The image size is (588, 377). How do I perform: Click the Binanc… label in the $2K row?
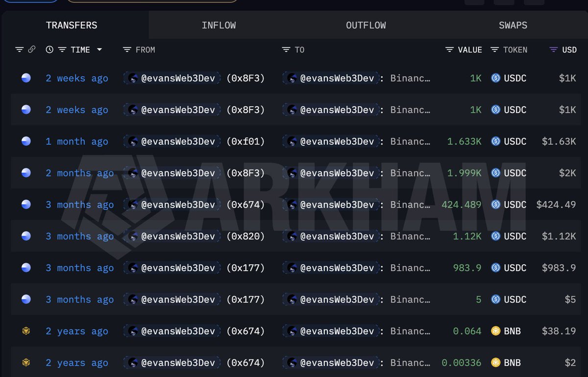411,173
